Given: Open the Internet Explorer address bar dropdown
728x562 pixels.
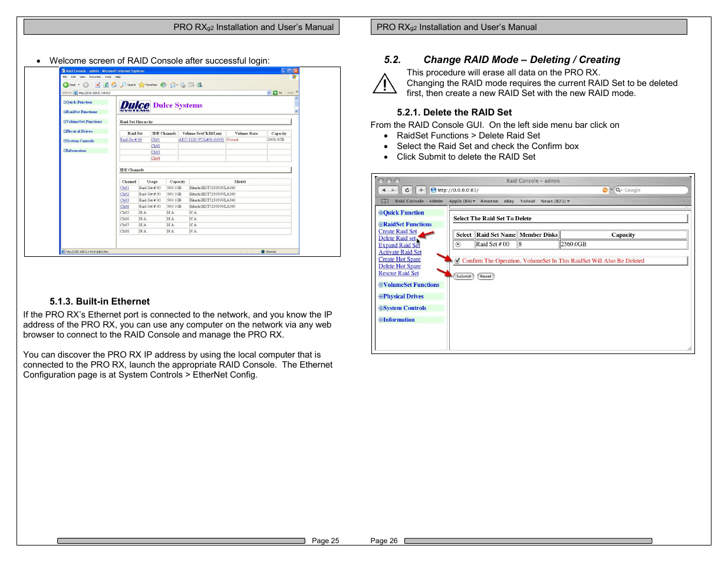Looking at the screenshot, I should pyautogui.click(x=269, y=92).
